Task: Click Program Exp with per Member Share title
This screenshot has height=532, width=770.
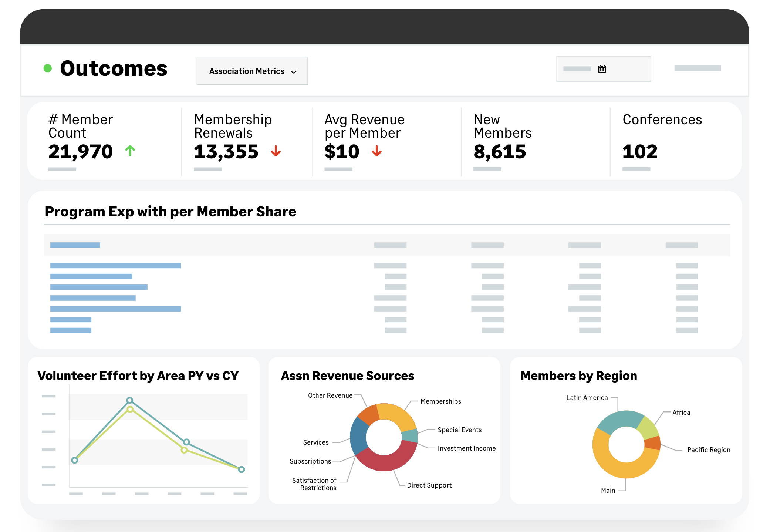Action: point(170,212)
